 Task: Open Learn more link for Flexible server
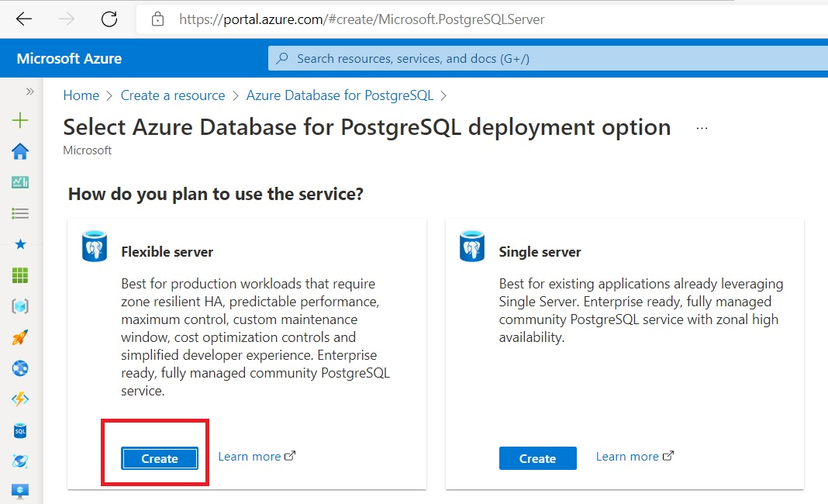coord(257,457)
